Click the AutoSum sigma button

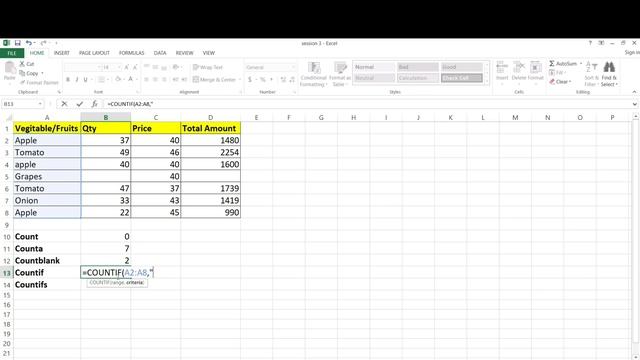tap(562, 64)
